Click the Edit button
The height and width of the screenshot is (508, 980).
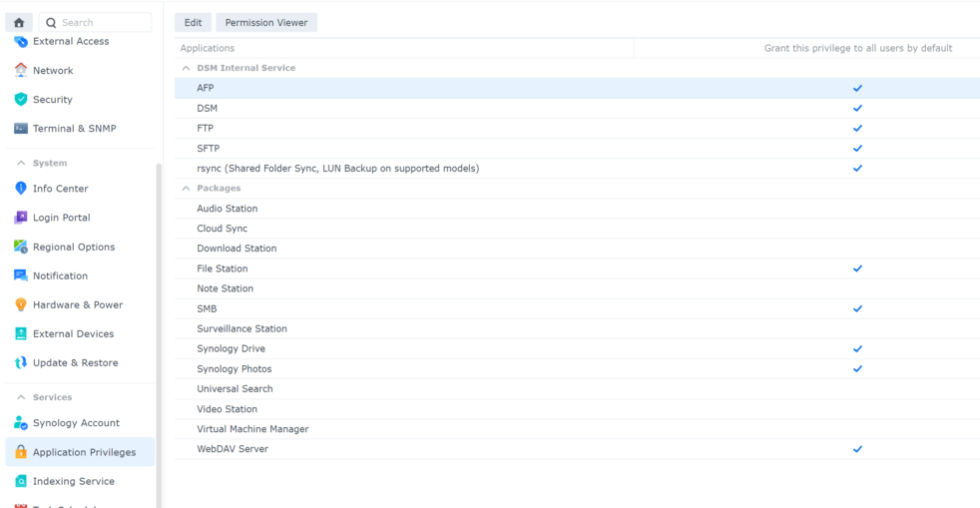[194, 23]
